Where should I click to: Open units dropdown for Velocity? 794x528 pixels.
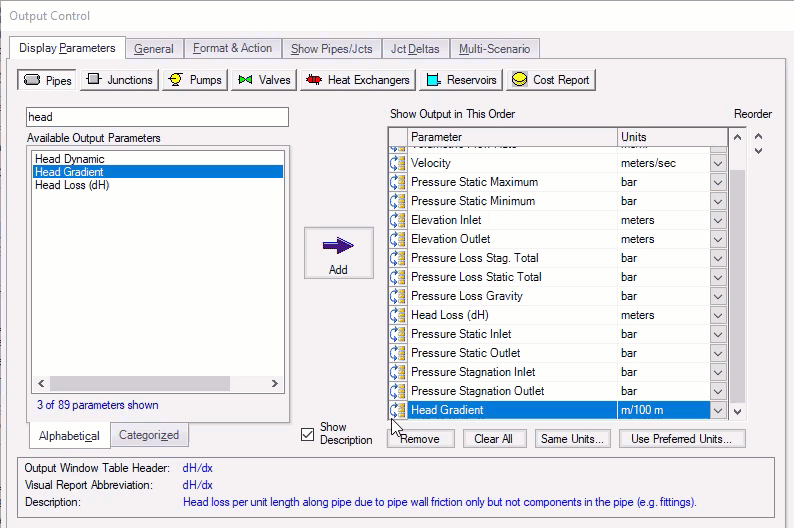point(718,164)
